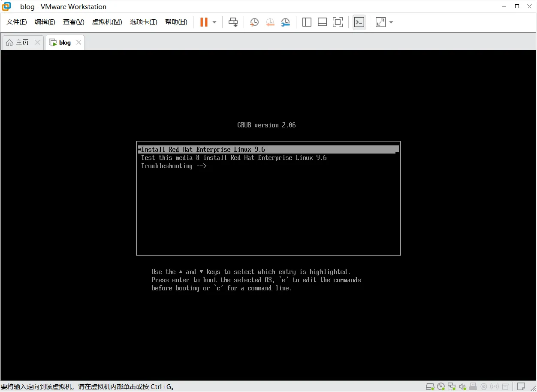Viewport: 537px width, 392px height.
Task: Click the network adapter status icon
Action: pos(452,387)
